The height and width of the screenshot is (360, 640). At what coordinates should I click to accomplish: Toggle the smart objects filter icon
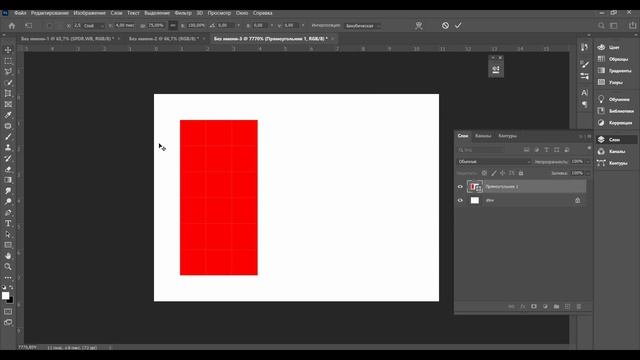[567, 150]
